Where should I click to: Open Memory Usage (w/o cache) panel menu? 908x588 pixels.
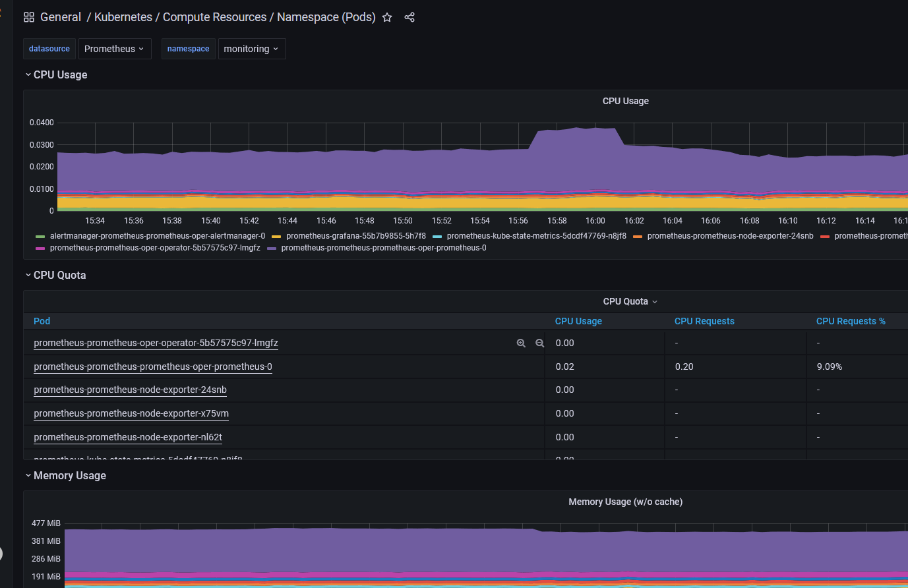pos(625,502)
